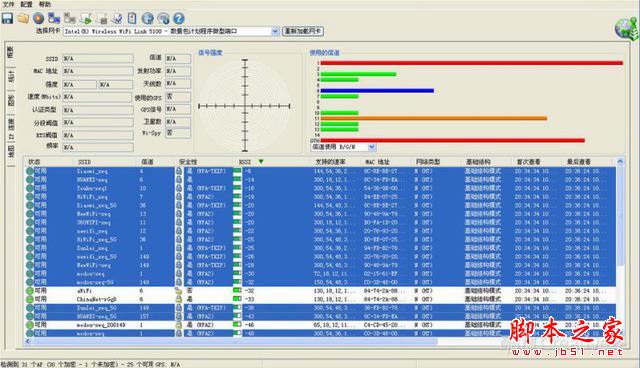The width and height of the screenshot is (640, 368).
Task: Click the blue channel 6 usage bar
Action: point(377,91)
